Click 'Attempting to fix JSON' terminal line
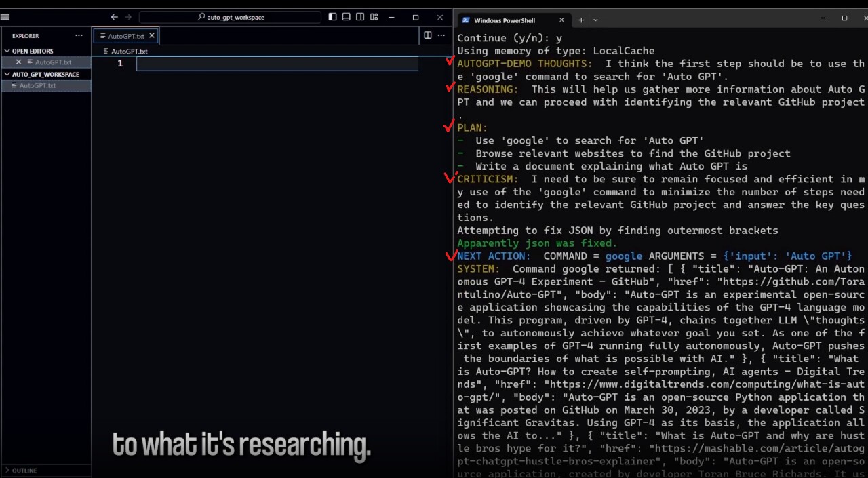868x478 pixels. [x=618, y=231]
